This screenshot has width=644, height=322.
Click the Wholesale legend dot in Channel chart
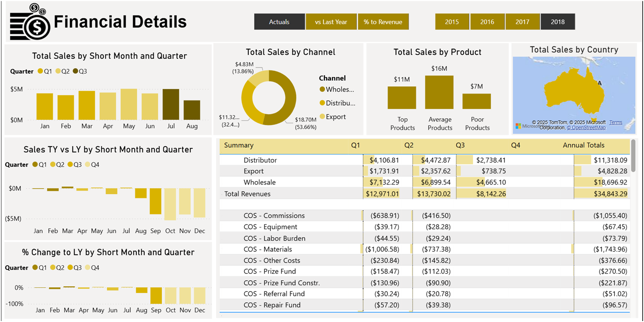[322, 89]
